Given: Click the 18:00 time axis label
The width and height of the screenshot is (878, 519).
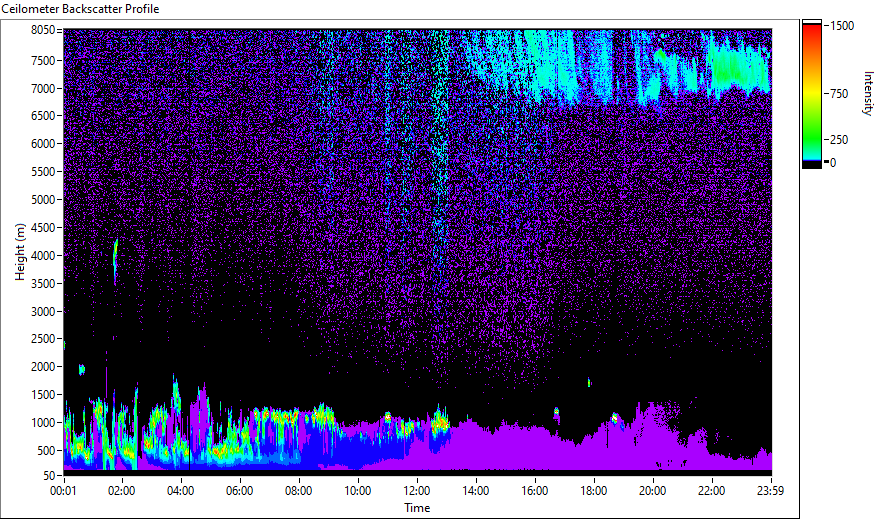Looking at the screenshot, I should coord(594,491).
